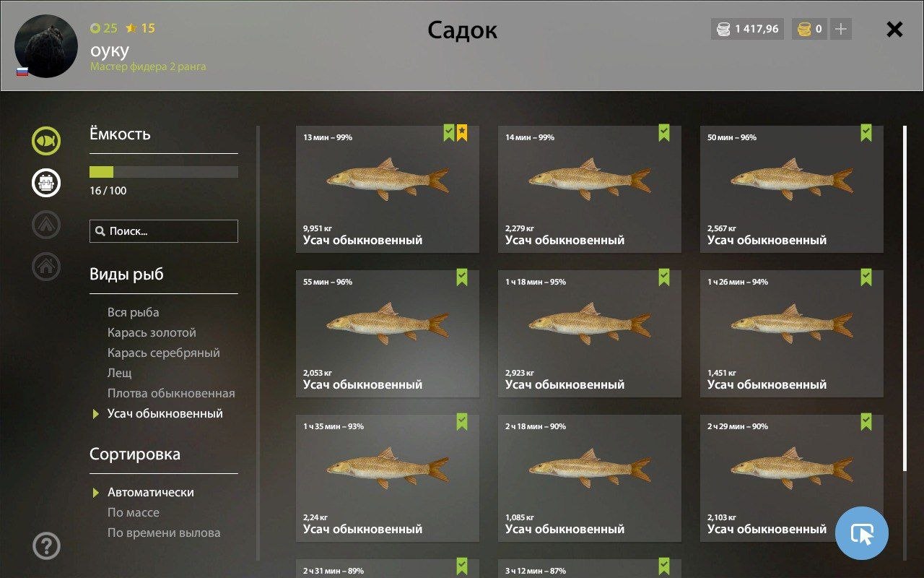Sort fish by mass (По массе)

[134, 512]
